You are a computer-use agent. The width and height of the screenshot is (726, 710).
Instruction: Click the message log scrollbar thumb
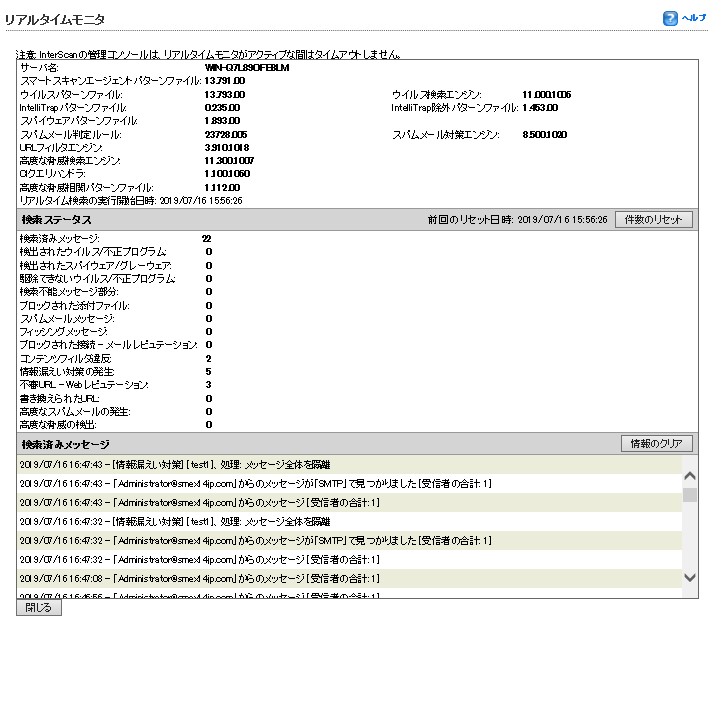(x=689, y=494)
